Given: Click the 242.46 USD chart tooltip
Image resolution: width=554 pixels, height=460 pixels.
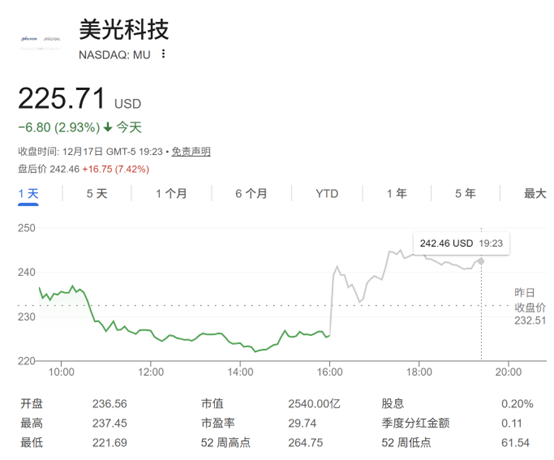Looking at the screenshot, I should (461, 243).
